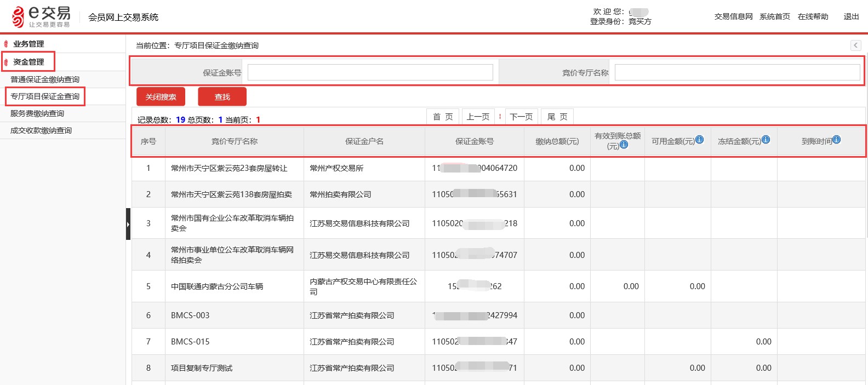Select 专厅项目保证金查询 menu item
The image size is (868, 385).
pos(45,96)
